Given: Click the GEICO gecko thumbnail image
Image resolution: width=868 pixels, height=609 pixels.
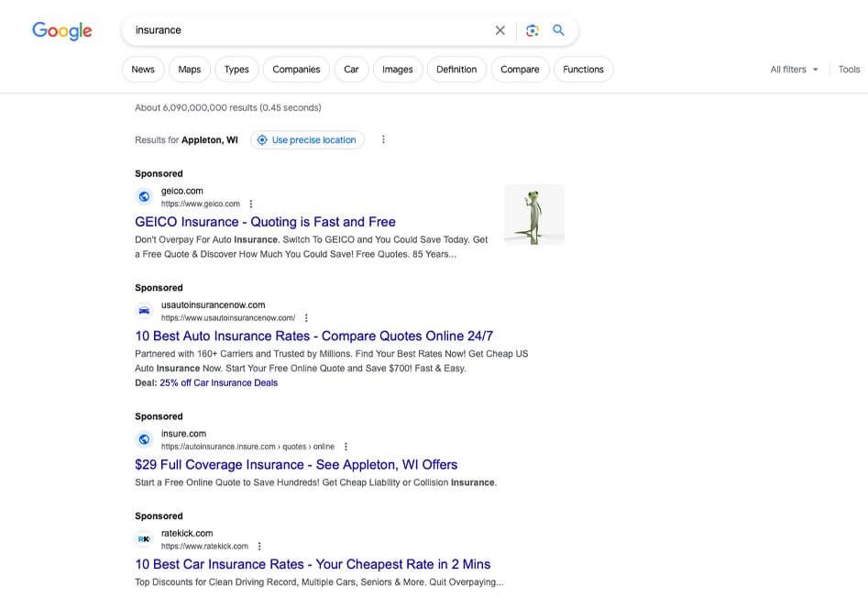Looking at the screenshot, I should [x=533, y=215].
